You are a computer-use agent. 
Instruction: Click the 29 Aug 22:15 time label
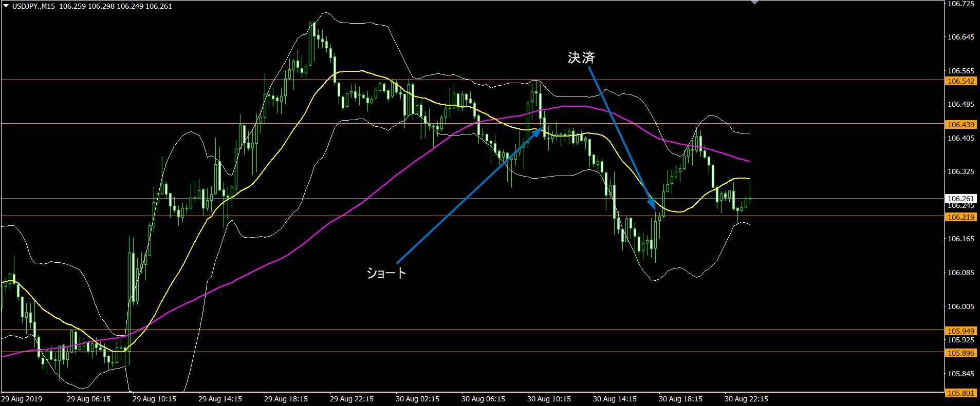click(352, 399)
